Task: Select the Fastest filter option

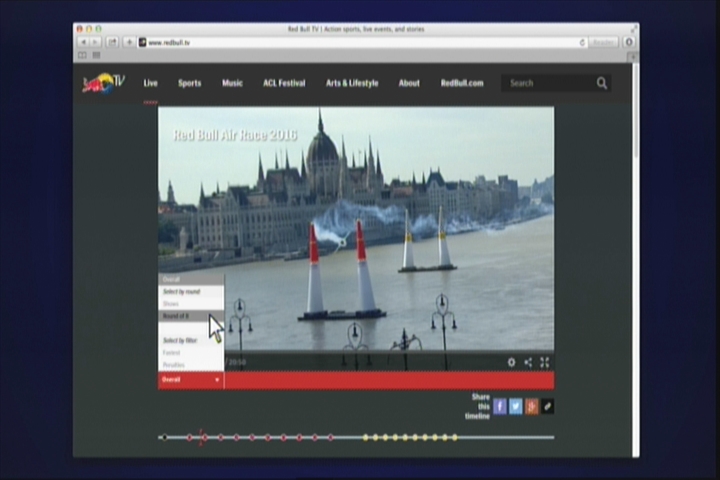Action: point(191,353)
